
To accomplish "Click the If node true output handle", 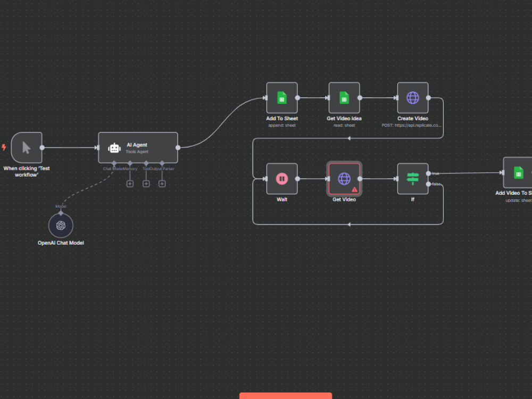I will [x=428, y=173].
